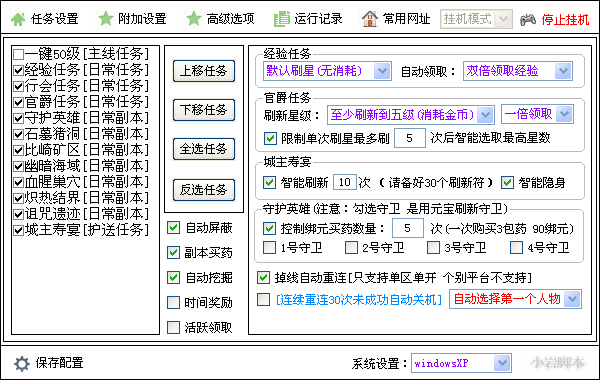Enable the 2号守卫 checkbox
Screen dimensions: 600x380
tap(351, 248)
